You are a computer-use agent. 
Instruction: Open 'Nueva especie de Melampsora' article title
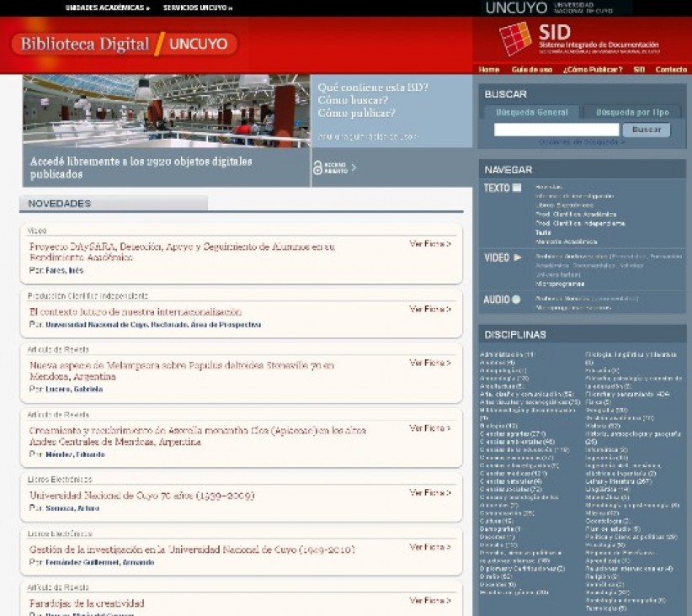click(x=181, y=371)
